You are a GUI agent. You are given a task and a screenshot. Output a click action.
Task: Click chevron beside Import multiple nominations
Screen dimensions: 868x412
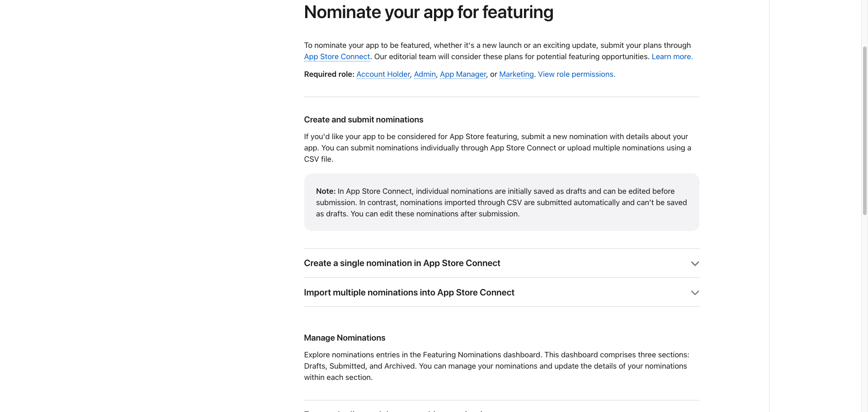click(695, 293)
